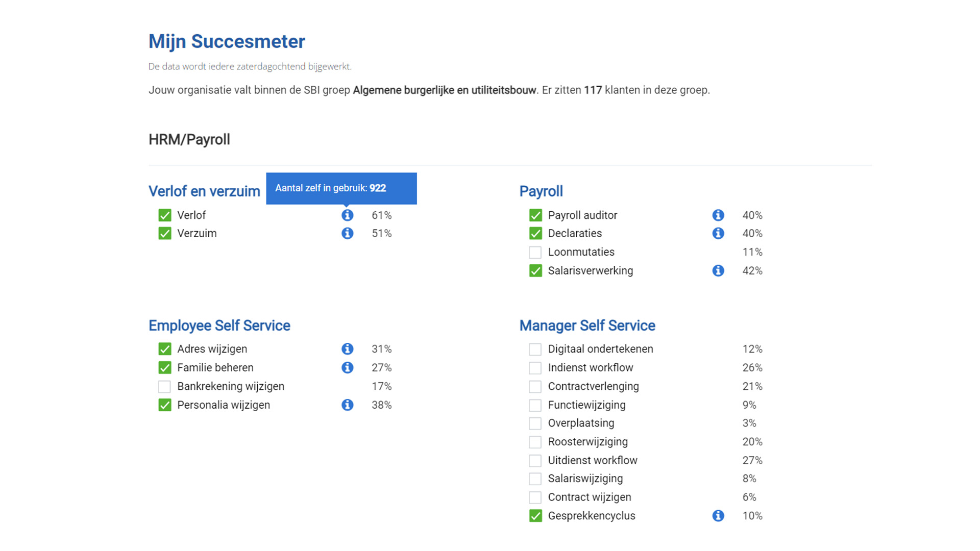
Task: Show info for Gesprekkencyclus
Action: [718, 516]
